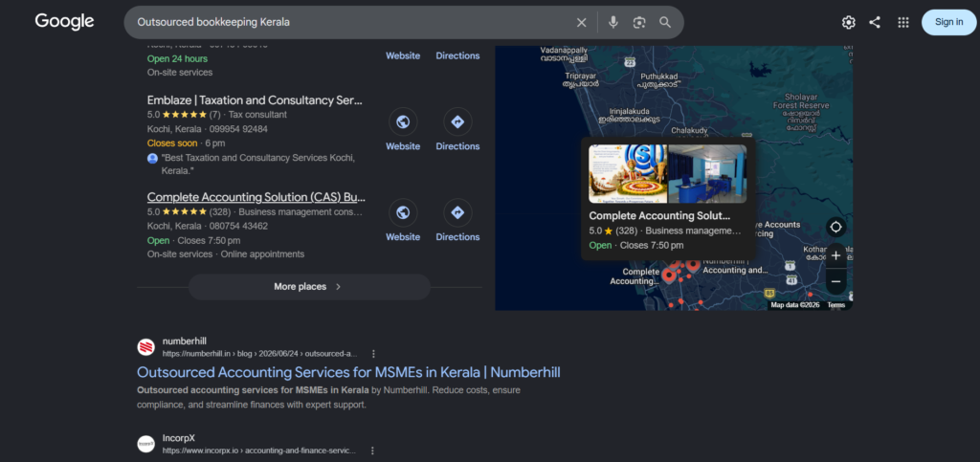
Task: Click the Chalakudy map label
Action: coord(689,130)
